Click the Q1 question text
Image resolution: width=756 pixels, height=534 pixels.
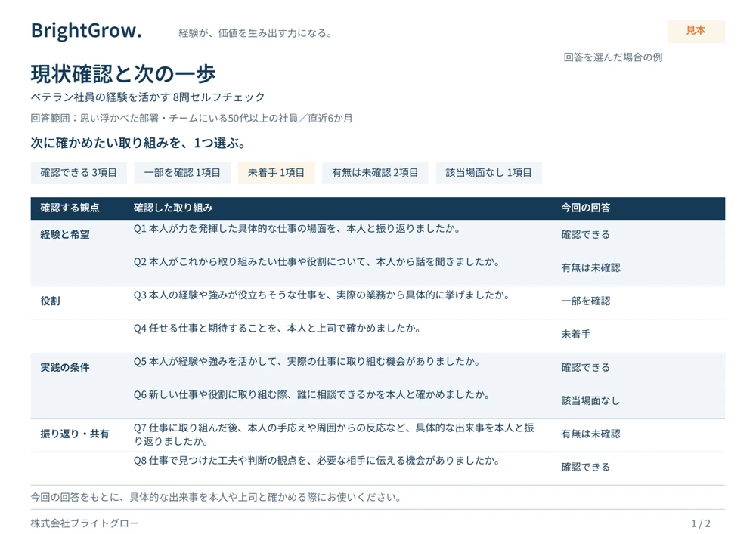(297, 229)
